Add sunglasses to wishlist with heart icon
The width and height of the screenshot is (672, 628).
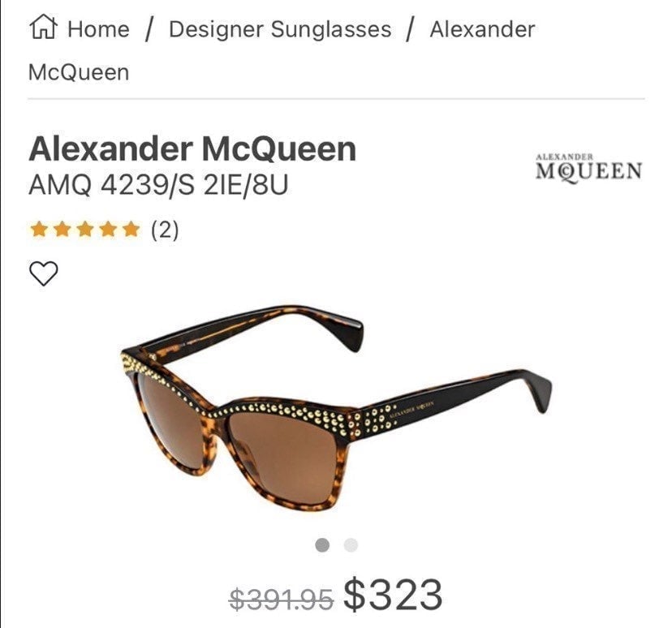point(43,273)
